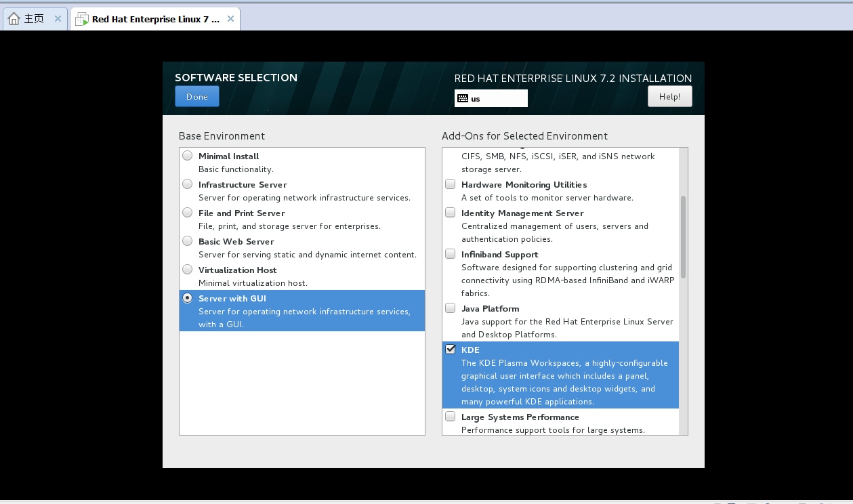Viewport: 853px width, 504px height.
Task: Click the VM icon on Red Hat tab
Action: coord(82,20)
